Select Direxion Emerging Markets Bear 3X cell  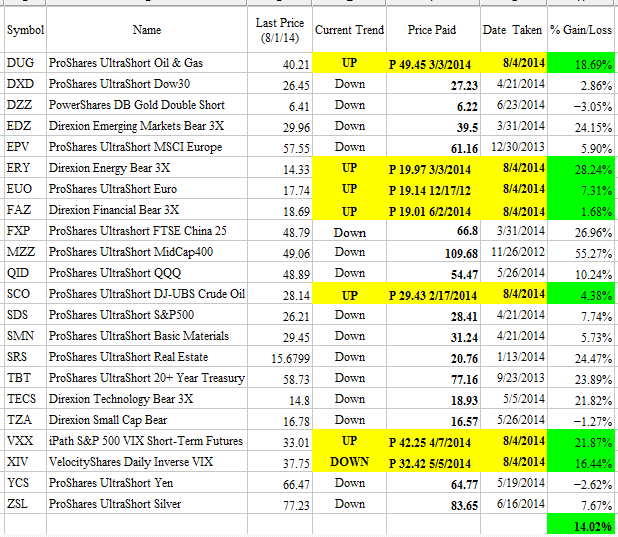point(147,126)
